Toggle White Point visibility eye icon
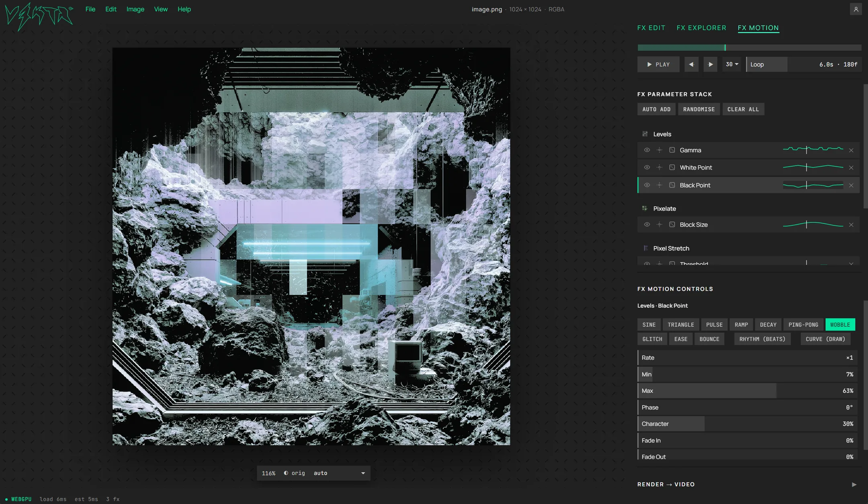 coord(647,167)
